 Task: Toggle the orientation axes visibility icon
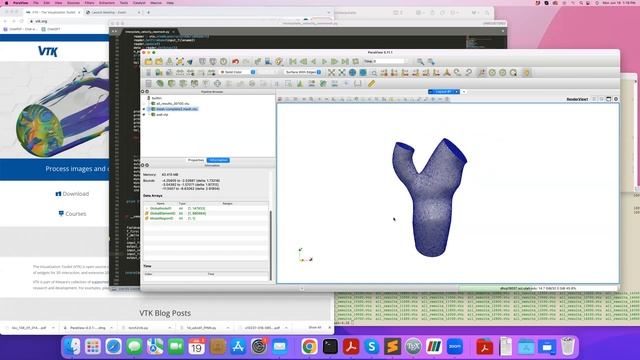(482, 73)
